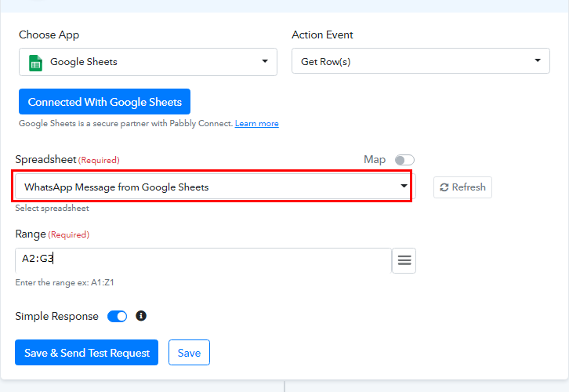569x392 pixels.
Task: Click Connected With Google Sheets button
Action: click(104, 102)
